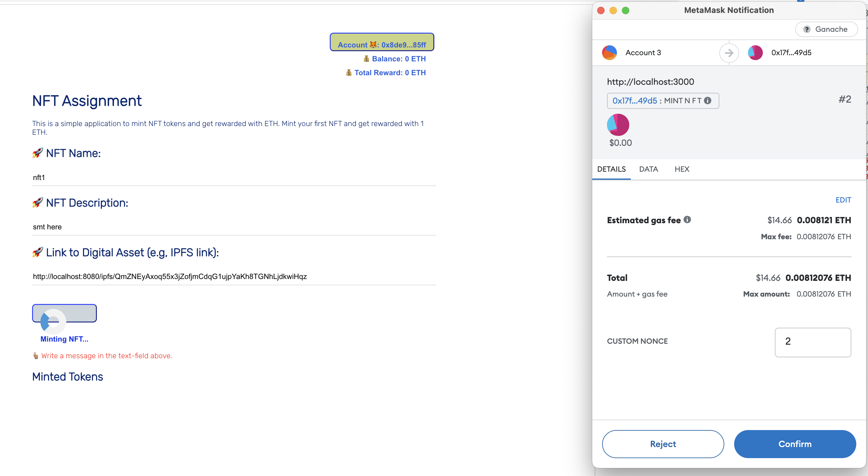Screen dimensions: 868x476
Task: Switch to the HEX tab
Action: pos(682,169)
